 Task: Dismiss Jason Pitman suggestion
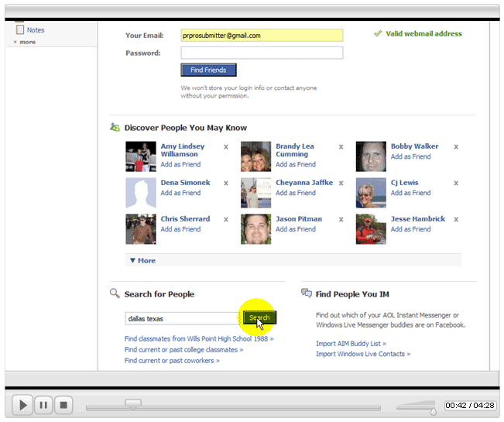(341, 219)
